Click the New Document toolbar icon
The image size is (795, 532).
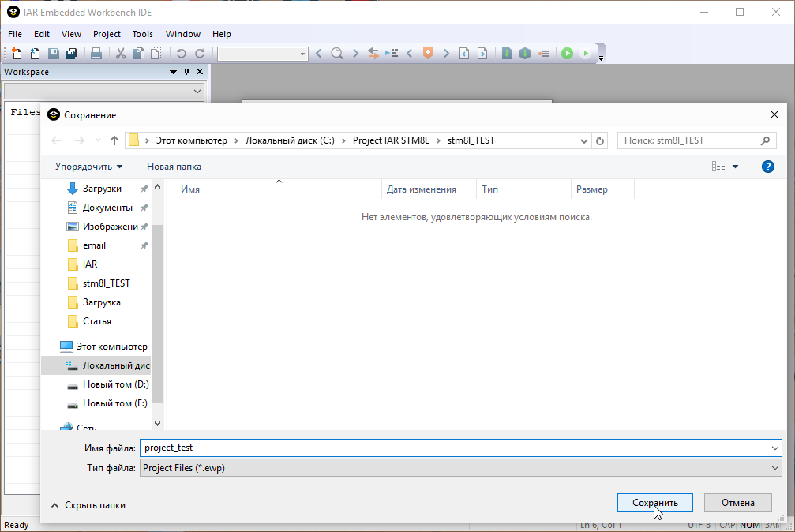[x=17, y=53]
